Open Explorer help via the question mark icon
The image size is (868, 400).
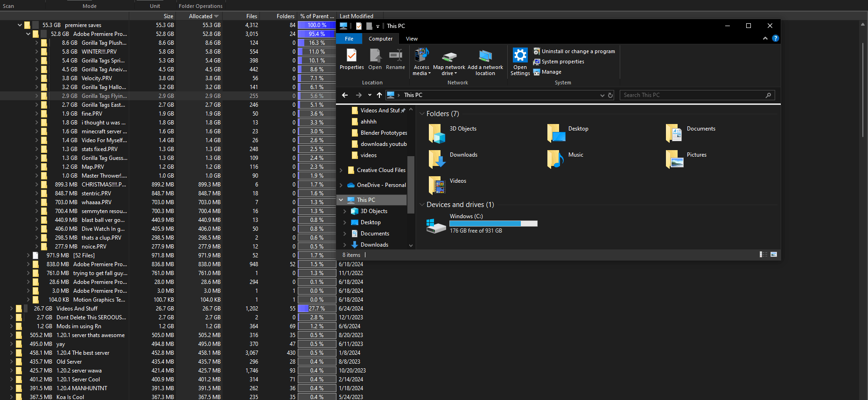click(x=776, y=39)
